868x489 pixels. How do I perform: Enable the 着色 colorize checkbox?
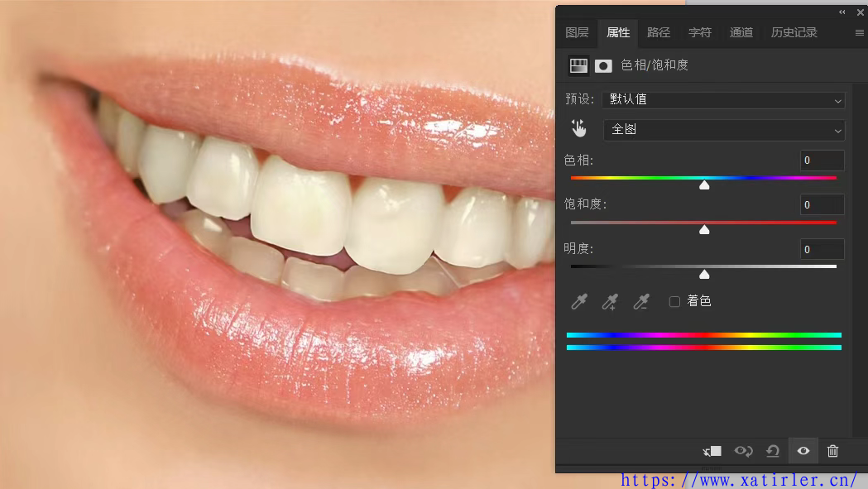[674, 302]
